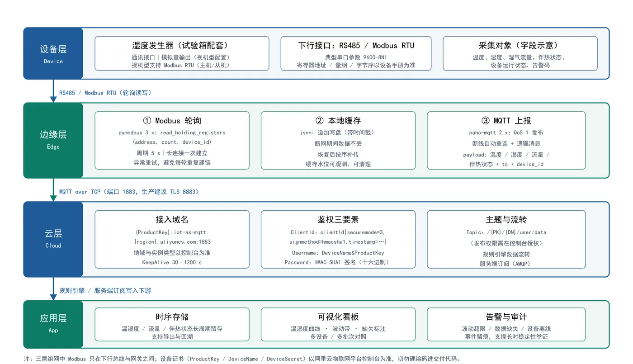Click the text 恢复后按序补传

pyautogui.click(x=338, y=154)
